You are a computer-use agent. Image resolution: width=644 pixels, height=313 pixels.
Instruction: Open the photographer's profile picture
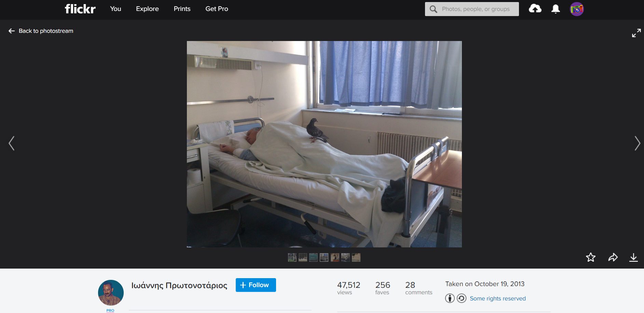111,293
